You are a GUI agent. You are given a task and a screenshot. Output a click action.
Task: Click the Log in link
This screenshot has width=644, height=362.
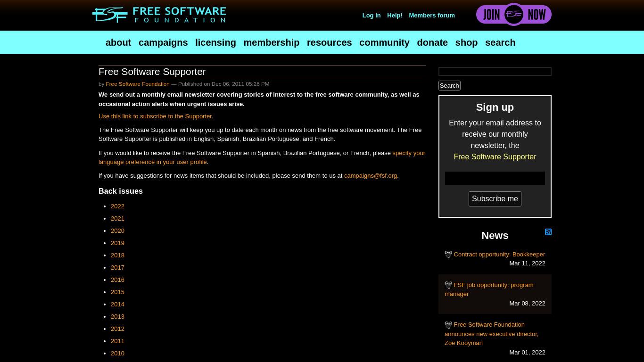pyautogui.click(x=372, y=15)
